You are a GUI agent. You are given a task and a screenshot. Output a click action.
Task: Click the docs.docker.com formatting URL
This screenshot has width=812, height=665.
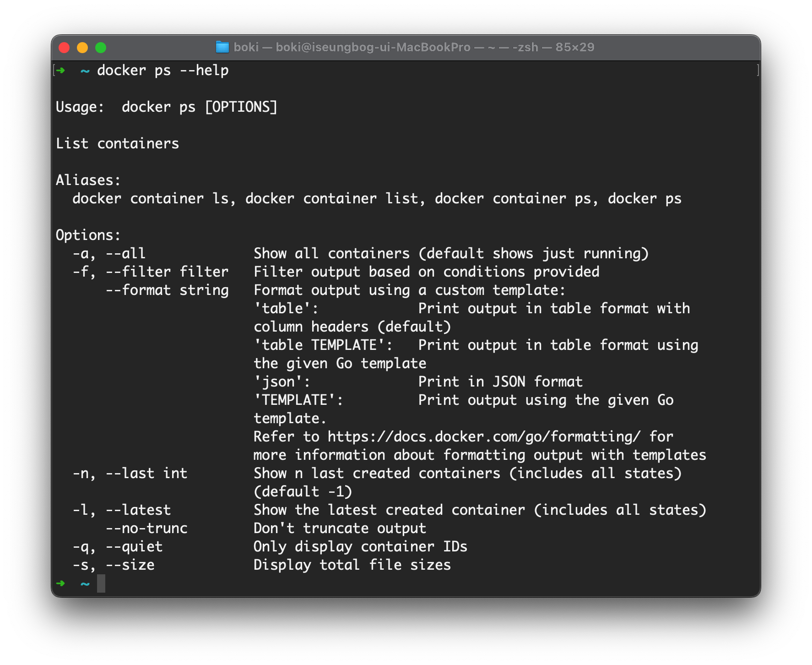pyautogui.click(x=484, y=437)
